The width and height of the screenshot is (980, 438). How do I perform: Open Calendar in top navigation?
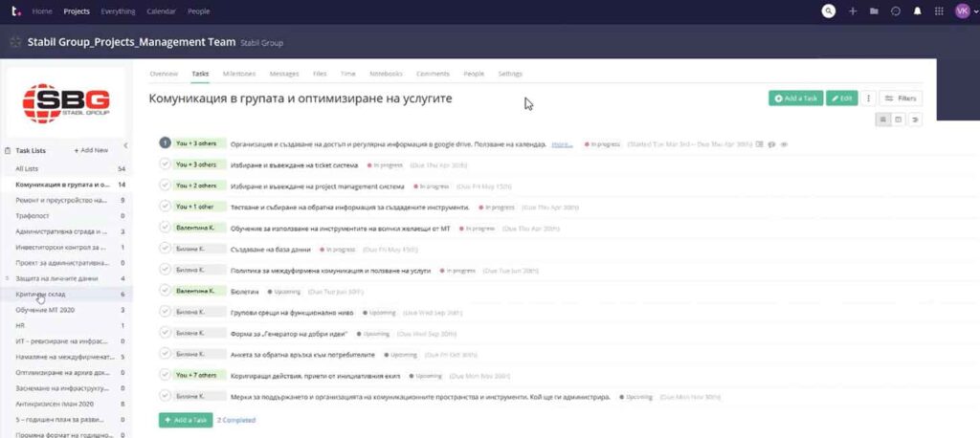point(161,11)
